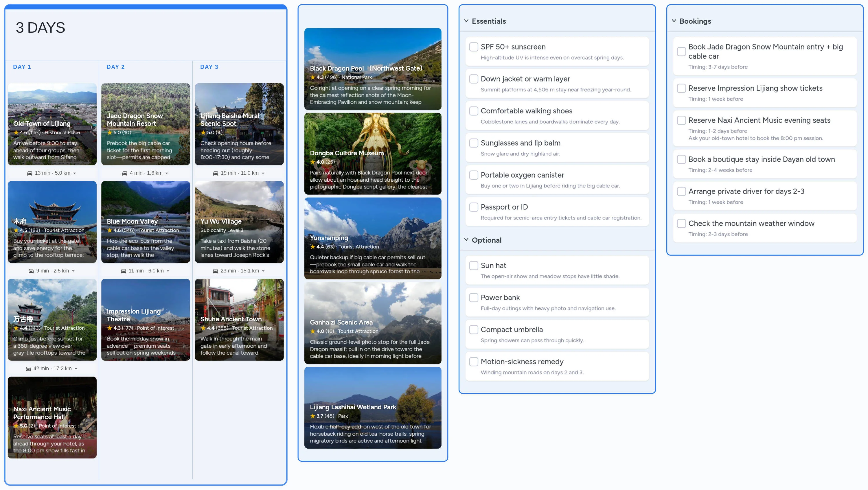Expand 13 min · 5.0 km route dropdown arrow
This screenshot has height=490, width=868.
click(74, 174)
